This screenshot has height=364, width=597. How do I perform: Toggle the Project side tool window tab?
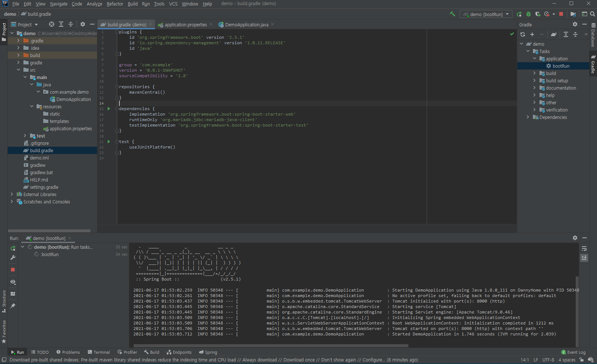coord(4,32)
